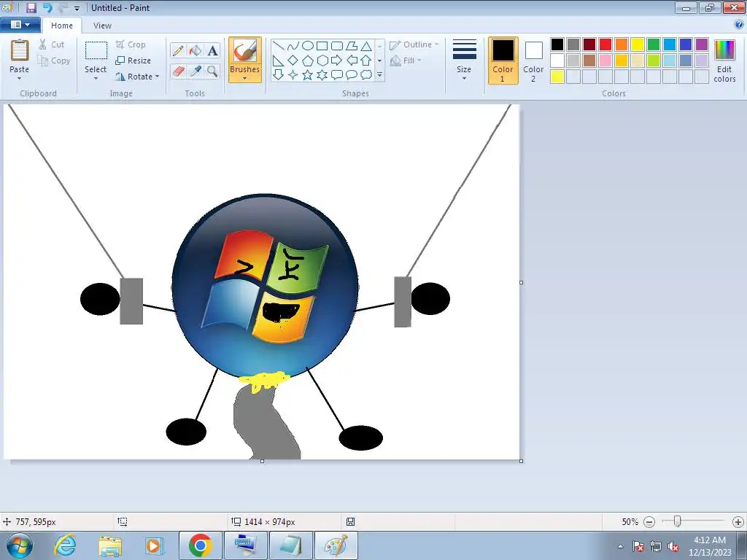
Task: Open Google Chrome from the taskbar
Action: tap(200, 545)
